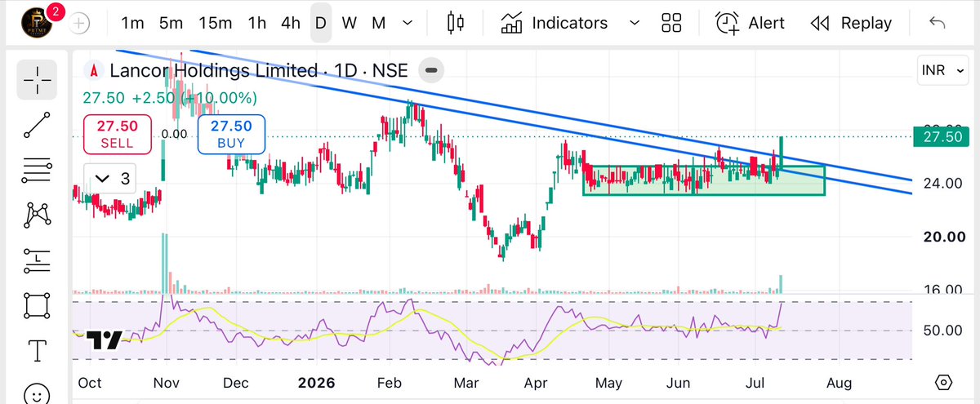Open the INR currency dropdown
The image size is (980, 404).
(943, 71)
